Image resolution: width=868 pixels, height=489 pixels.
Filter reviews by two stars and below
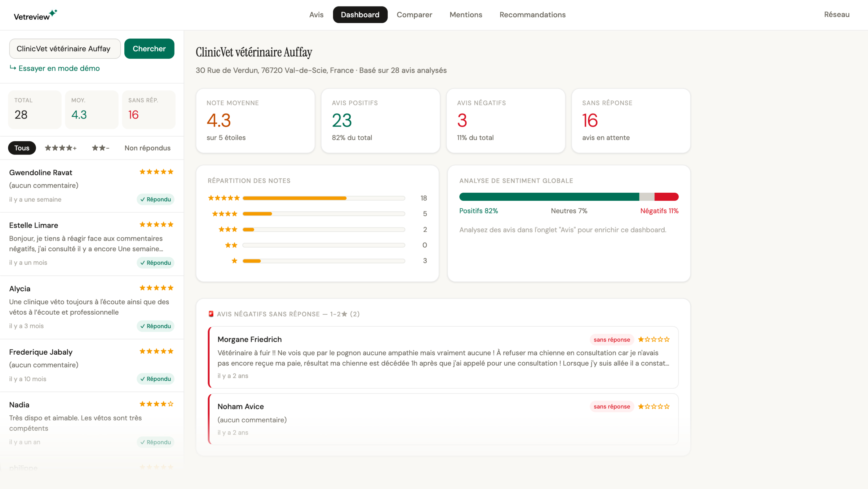click(x=101, y=148)
